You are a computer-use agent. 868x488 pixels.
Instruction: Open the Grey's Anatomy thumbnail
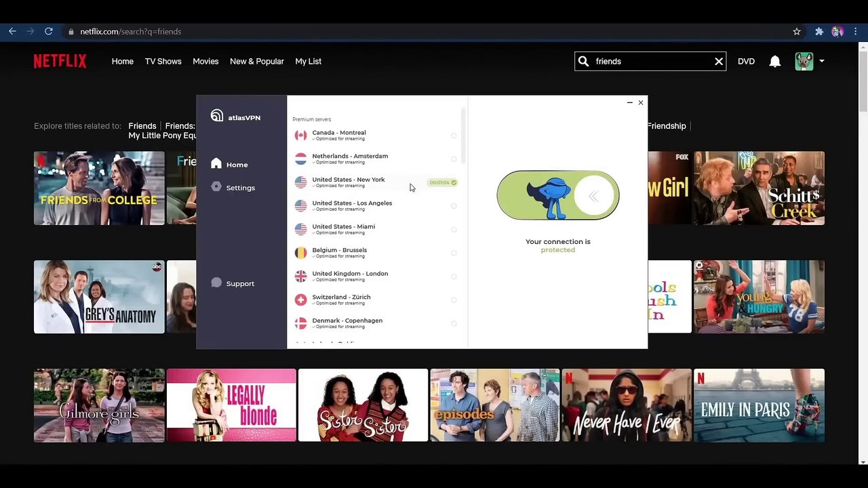[x=99, y=297]
